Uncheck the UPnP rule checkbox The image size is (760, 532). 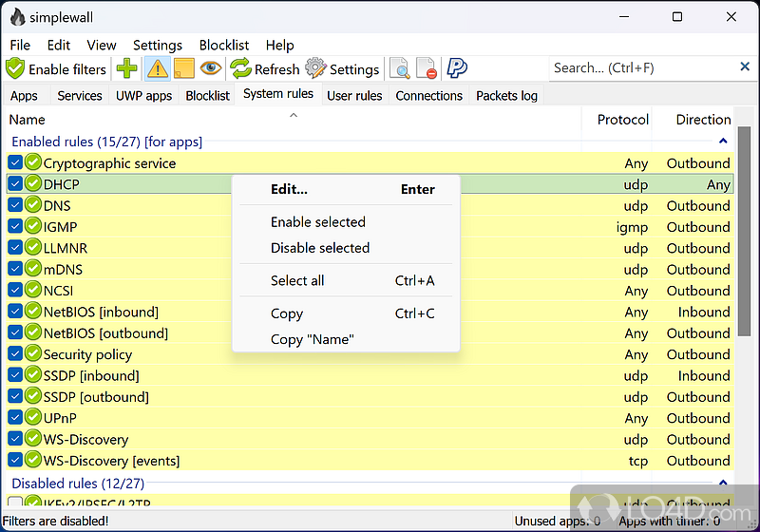pos(15,418)
